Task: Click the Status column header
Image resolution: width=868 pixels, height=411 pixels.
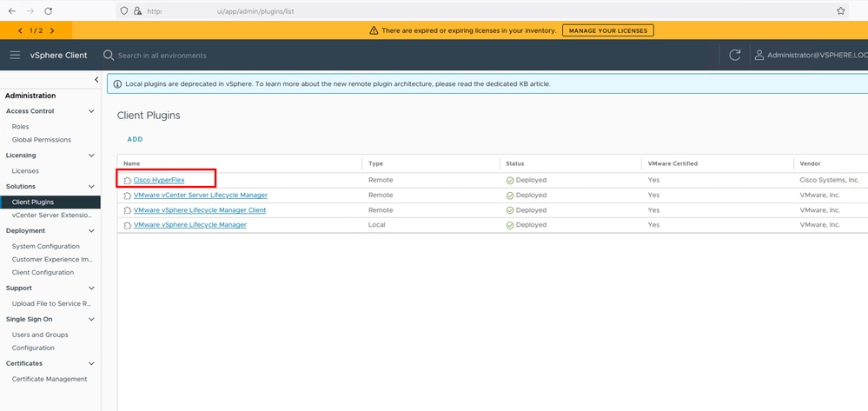Action: click(515, 164)
